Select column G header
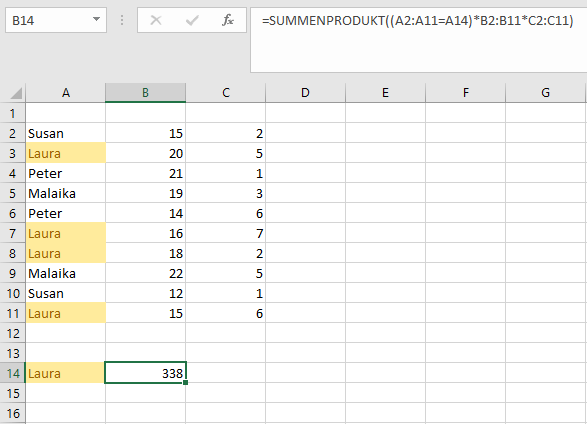The height and width of the screenshot is (424, 587). [545, 92]
